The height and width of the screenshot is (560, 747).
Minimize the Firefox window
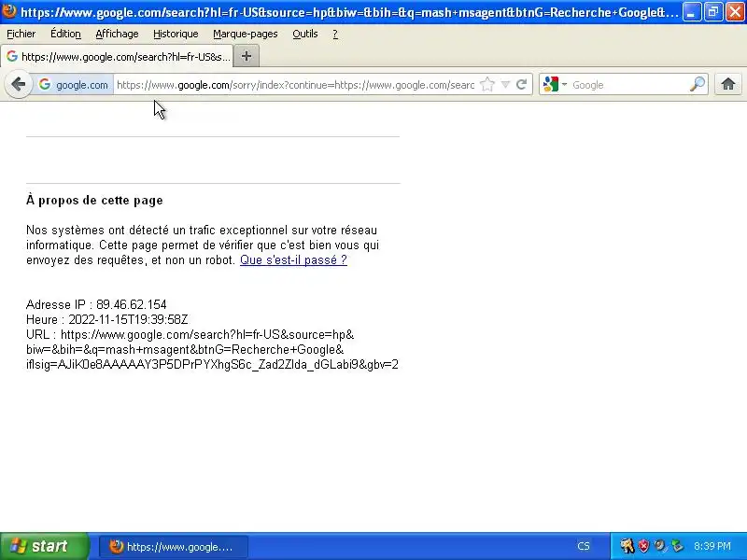click(691, 12)
